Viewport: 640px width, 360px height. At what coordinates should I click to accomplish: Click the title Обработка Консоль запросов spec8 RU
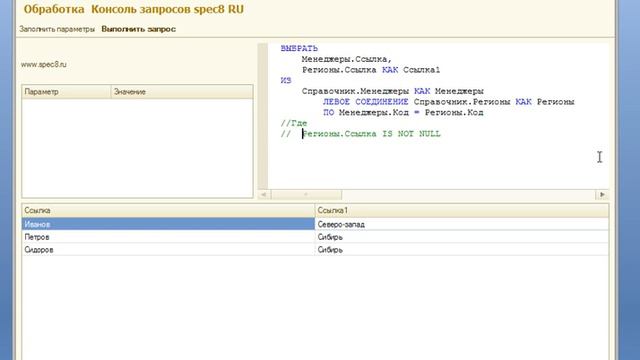(x=133, y=9)
